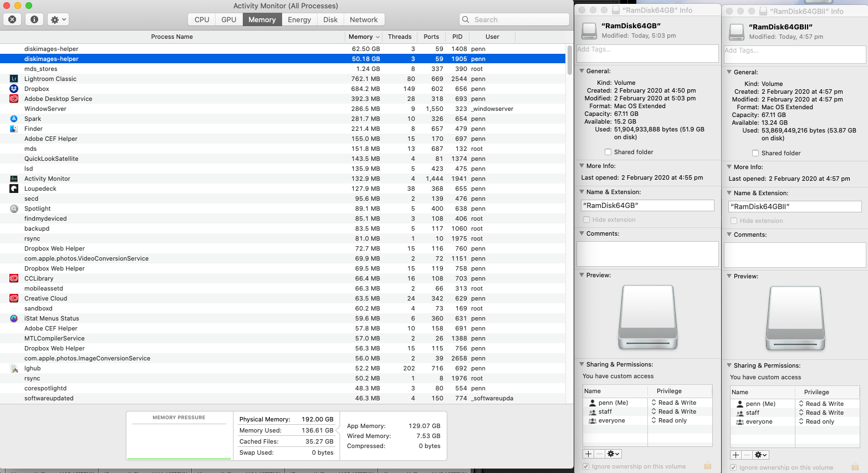The image size is (868, 473).
Task: Select the mds_stores process row
Action: point(283,69)
